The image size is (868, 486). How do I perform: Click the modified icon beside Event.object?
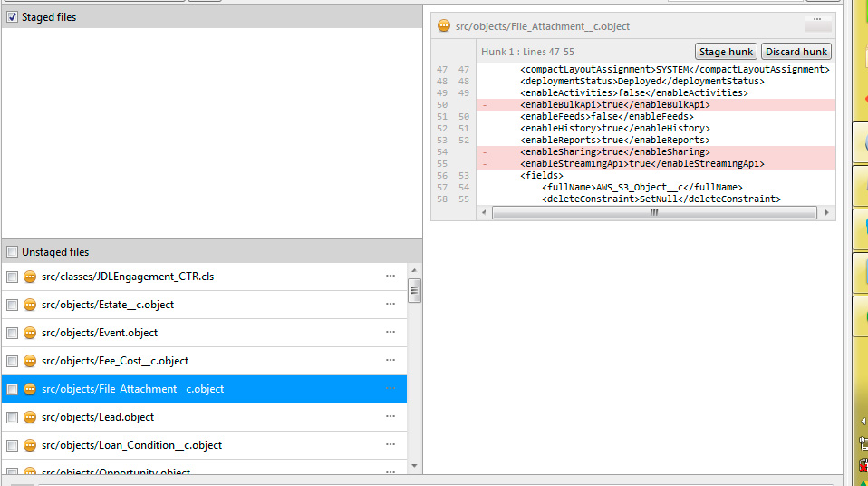pyautogui.click(x=30, y=333)
